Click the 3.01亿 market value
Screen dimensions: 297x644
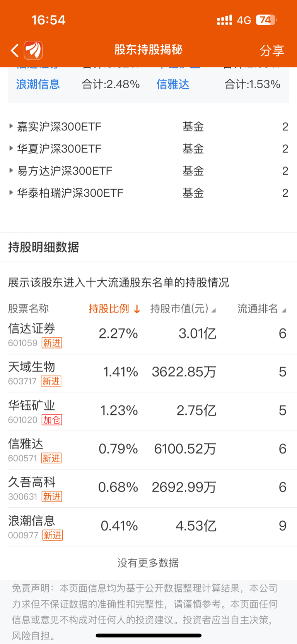pos(197,333)
